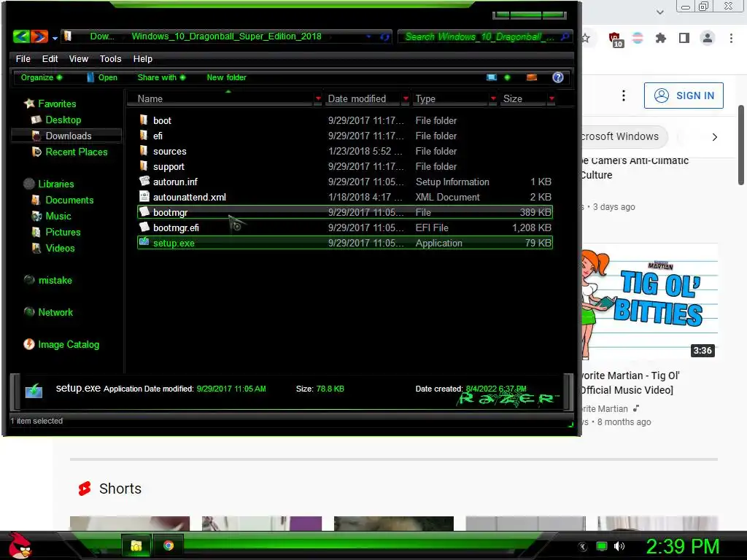Select the boot folder icon

tap(144, 120)
